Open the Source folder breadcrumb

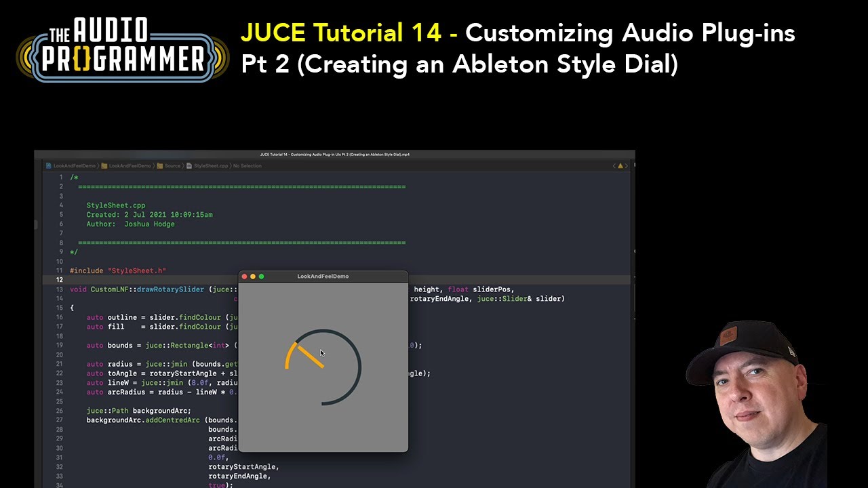(x=169, y=165)
